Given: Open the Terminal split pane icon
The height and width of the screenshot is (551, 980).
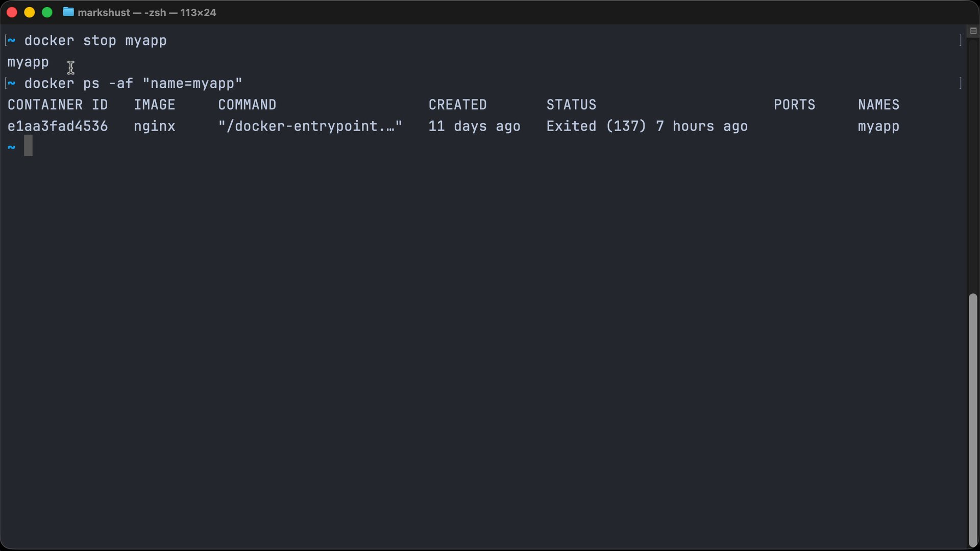Looking at the screenshot, I should pyautogui.click(x=973, y=31).
